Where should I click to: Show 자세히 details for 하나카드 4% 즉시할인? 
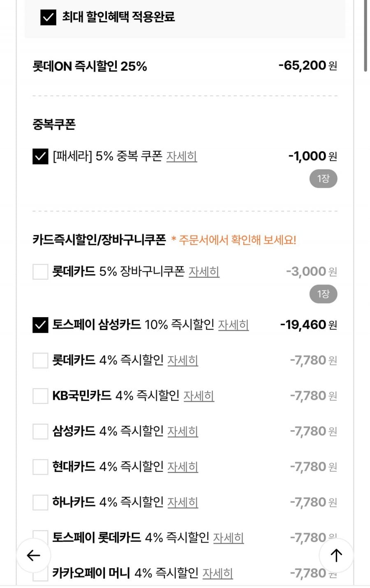(x=183, y=502)
